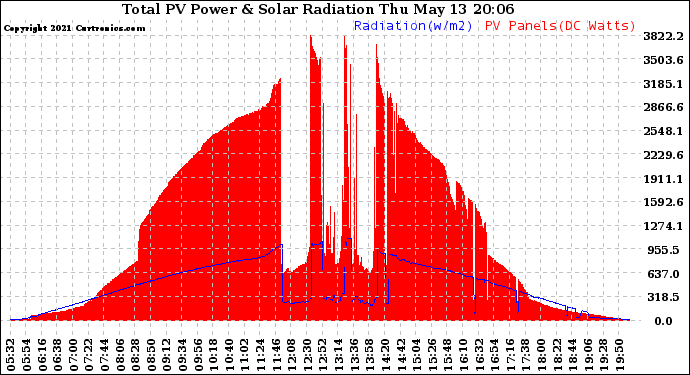Click the 18:44 time label
The width and height of the screenshot is (690, 375).
573,355
